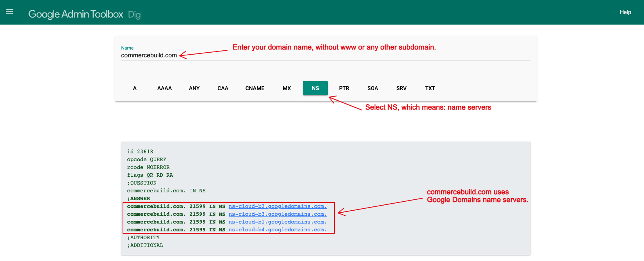Select the AAAA record type
The height and width of the screenshot is (261, 644).
164,88
